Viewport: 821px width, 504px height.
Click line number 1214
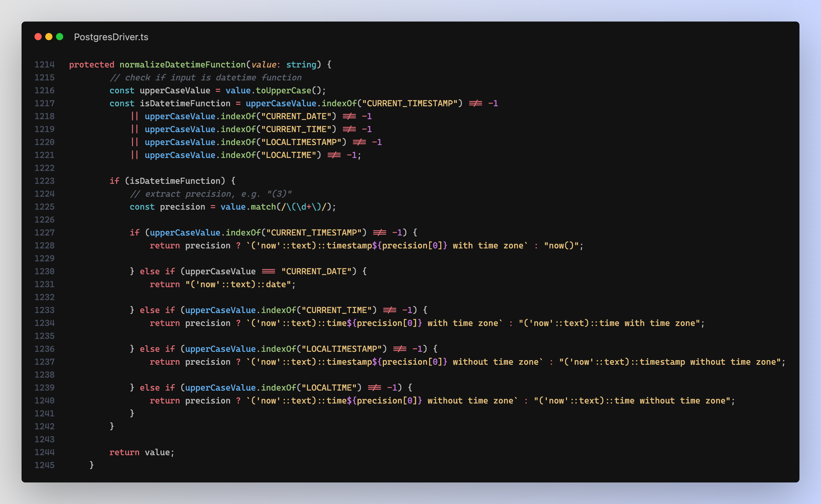pos(45,64)
